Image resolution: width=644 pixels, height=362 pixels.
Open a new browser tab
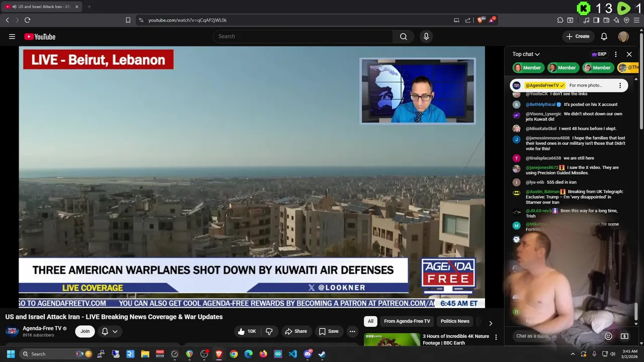[x=89, y=7]
